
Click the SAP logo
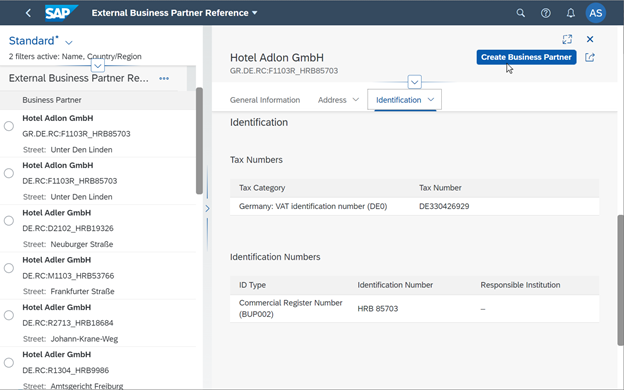coord(61,13)
